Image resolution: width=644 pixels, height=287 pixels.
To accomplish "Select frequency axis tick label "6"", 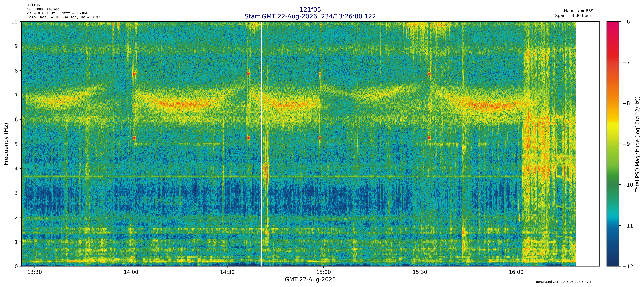I will pyautogui.click(x=16, y=120).
